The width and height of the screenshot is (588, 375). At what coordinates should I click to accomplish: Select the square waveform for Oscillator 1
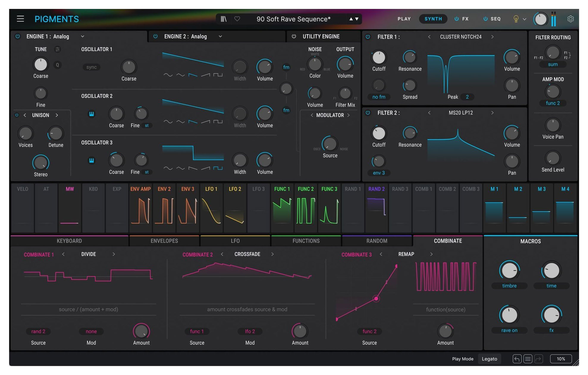point(218,75)
